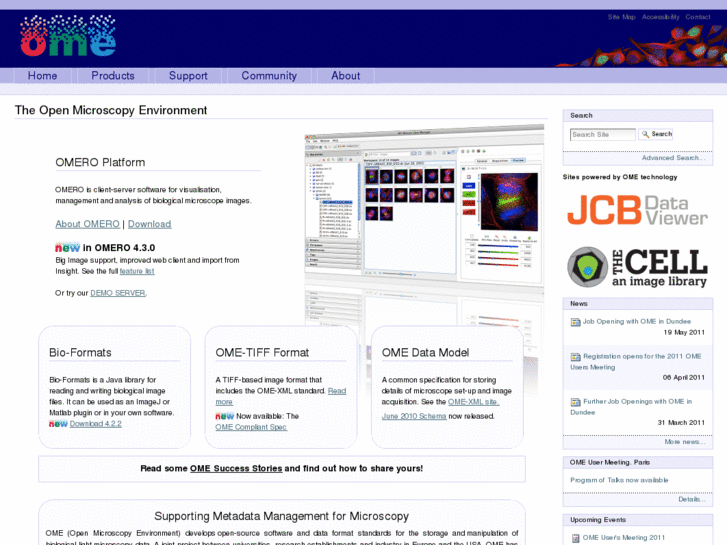
Task: Open Registration opens for 2011 OME Users Meeting
Action: click(x=636, y=362)
